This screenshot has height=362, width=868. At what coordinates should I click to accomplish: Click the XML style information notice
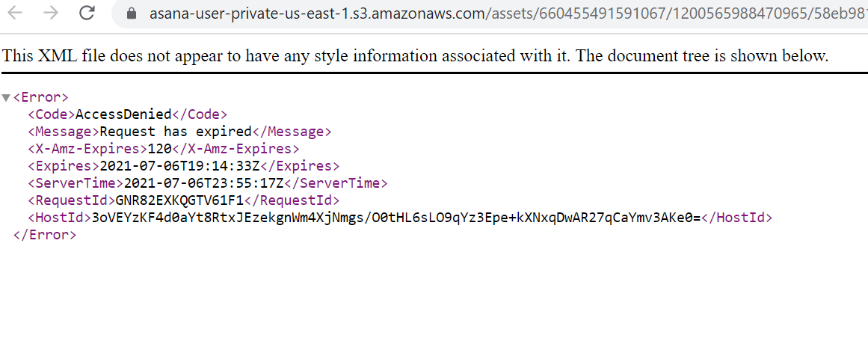coord(415,56)
